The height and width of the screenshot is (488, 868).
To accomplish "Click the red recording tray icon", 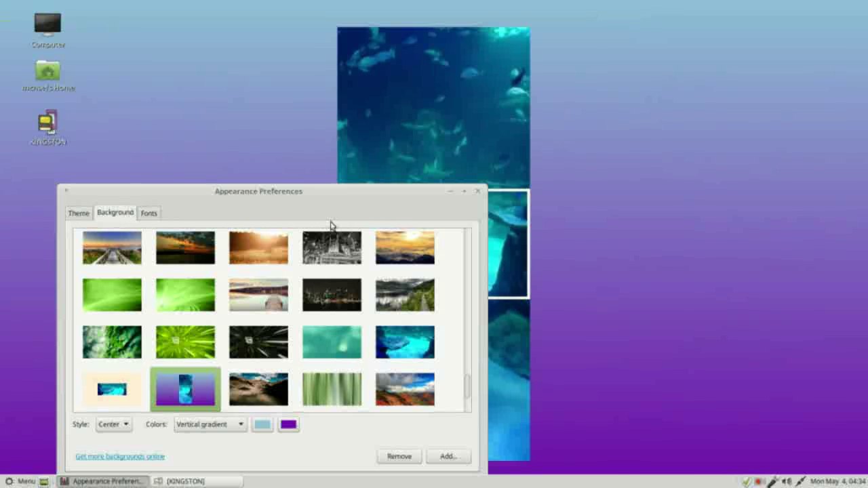I will [x=759, y=481].
